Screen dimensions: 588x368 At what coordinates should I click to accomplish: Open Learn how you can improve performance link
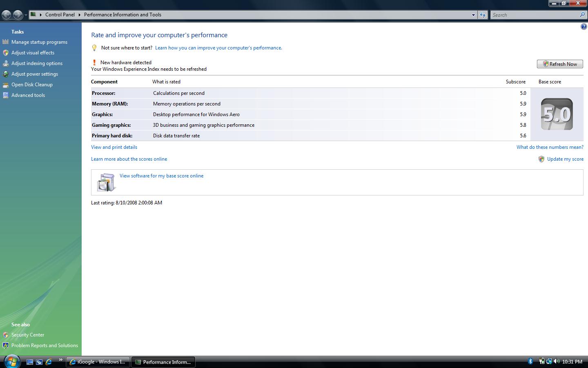point(218,48)
